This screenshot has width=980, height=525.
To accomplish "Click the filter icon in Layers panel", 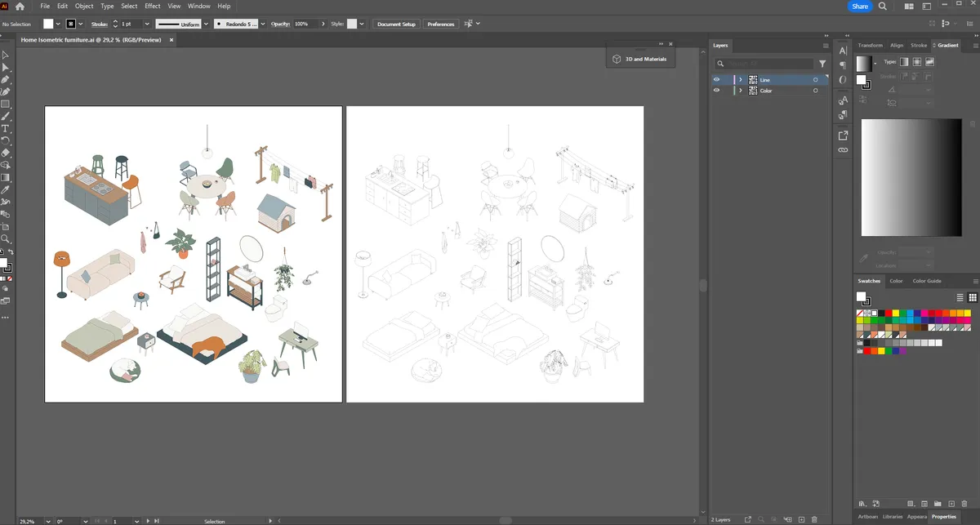I will (x=822, y=63).
